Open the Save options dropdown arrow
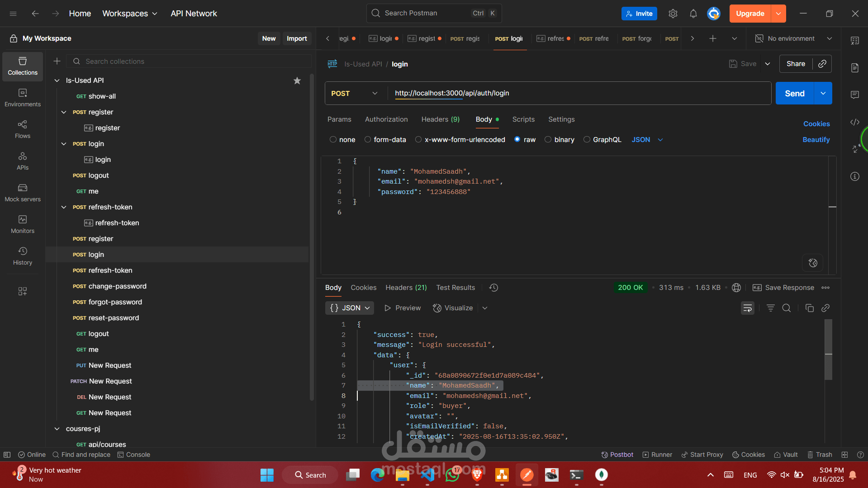The image size is (868, 488). click(x=768, y=64)
